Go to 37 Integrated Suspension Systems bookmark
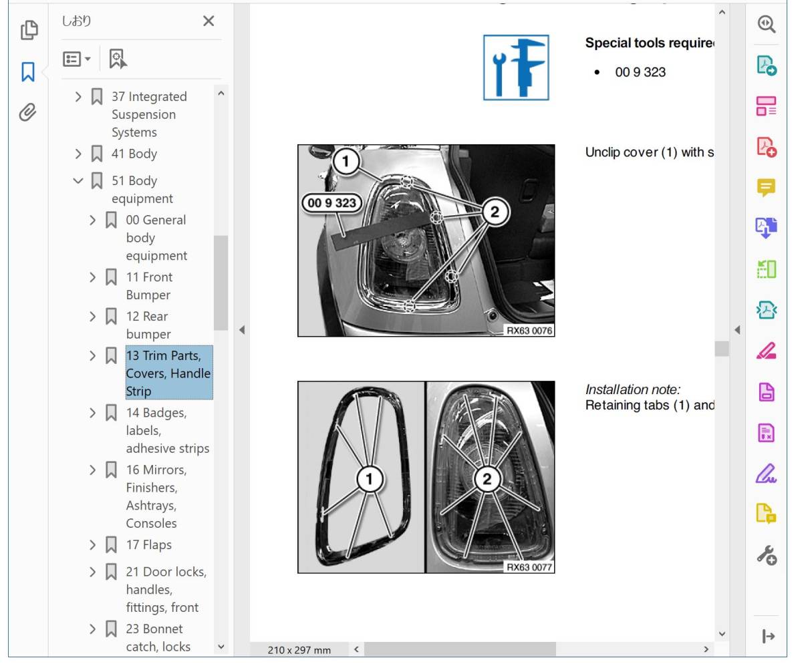Screen dimensions: 802x672 149,114
